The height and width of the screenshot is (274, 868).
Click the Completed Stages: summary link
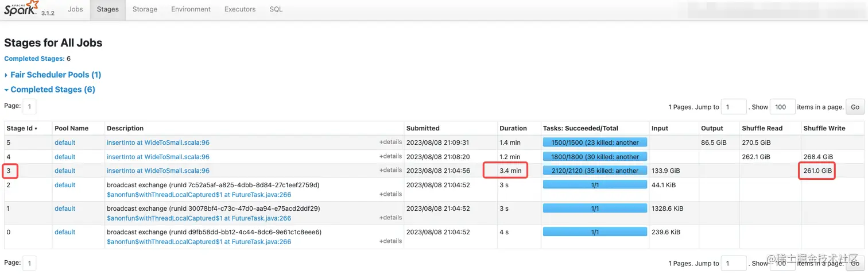point(34,59)
